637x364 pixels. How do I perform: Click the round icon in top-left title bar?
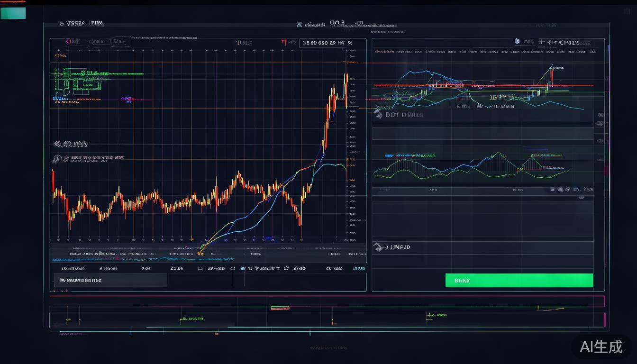61,23
